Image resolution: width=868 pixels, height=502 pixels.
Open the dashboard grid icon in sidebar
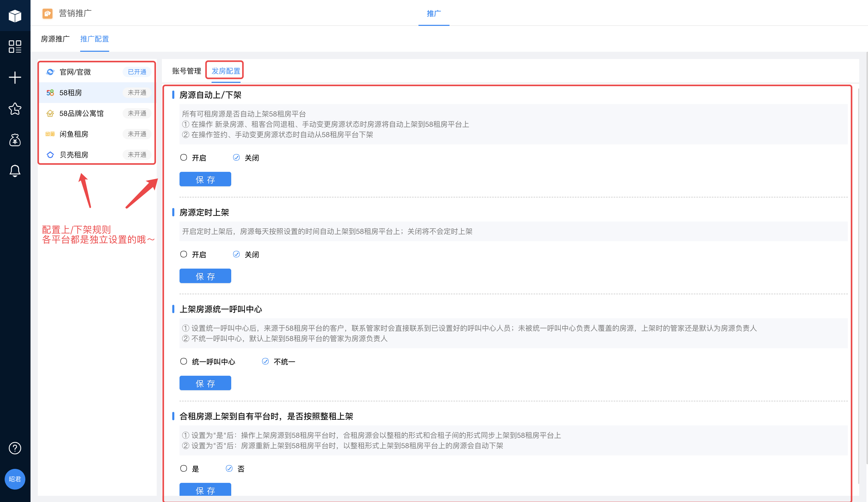pos(15,46)
